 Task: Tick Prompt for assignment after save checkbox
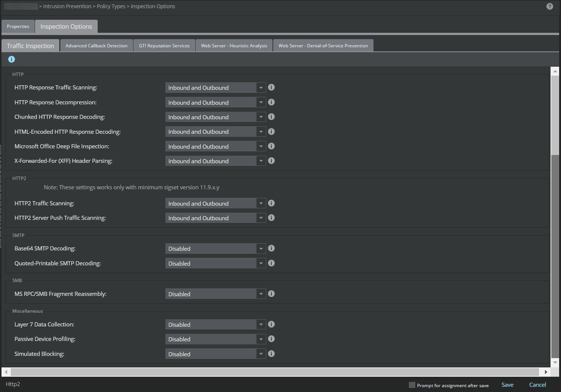pos(412,385)
